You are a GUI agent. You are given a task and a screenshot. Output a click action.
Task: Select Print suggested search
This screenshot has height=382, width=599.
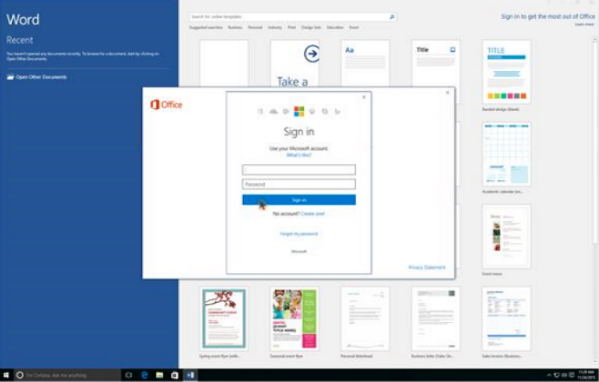[x=292, y=28]
